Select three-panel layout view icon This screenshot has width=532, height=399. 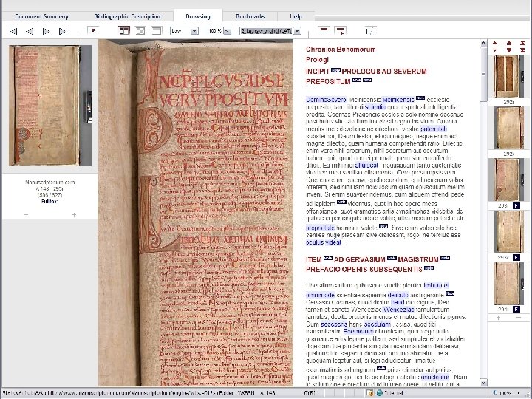124,31
